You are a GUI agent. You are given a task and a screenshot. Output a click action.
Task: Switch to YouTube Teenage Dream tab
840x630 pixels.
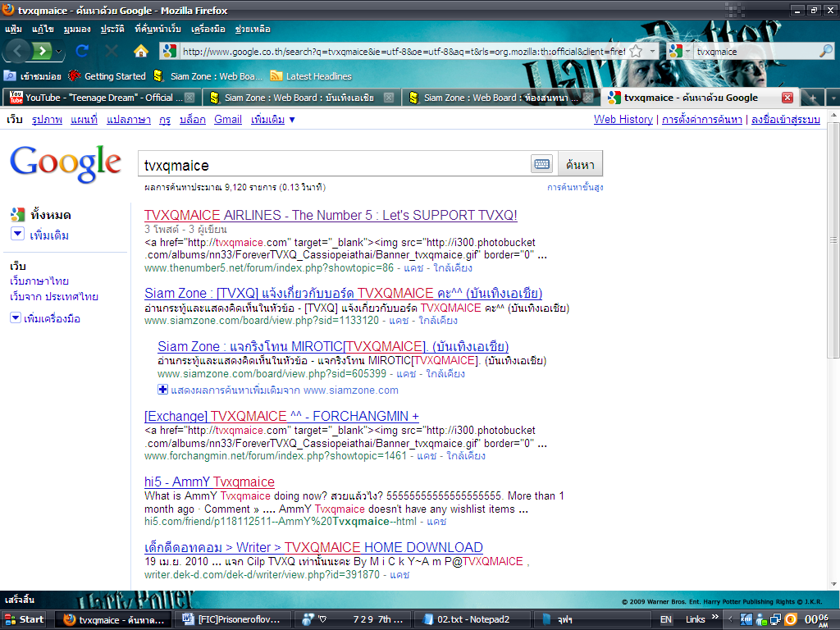(x=102, y=98)
